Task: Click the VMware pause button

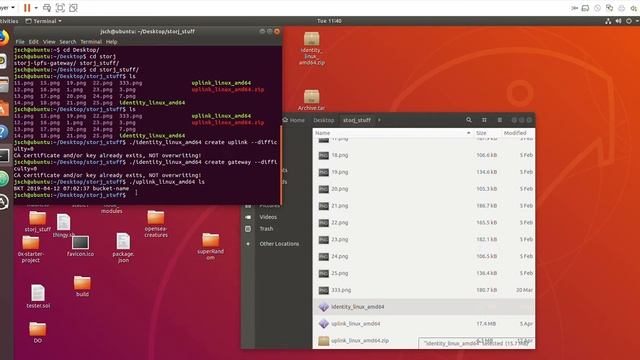Action: pyautogui.click(x=27, y=8)
